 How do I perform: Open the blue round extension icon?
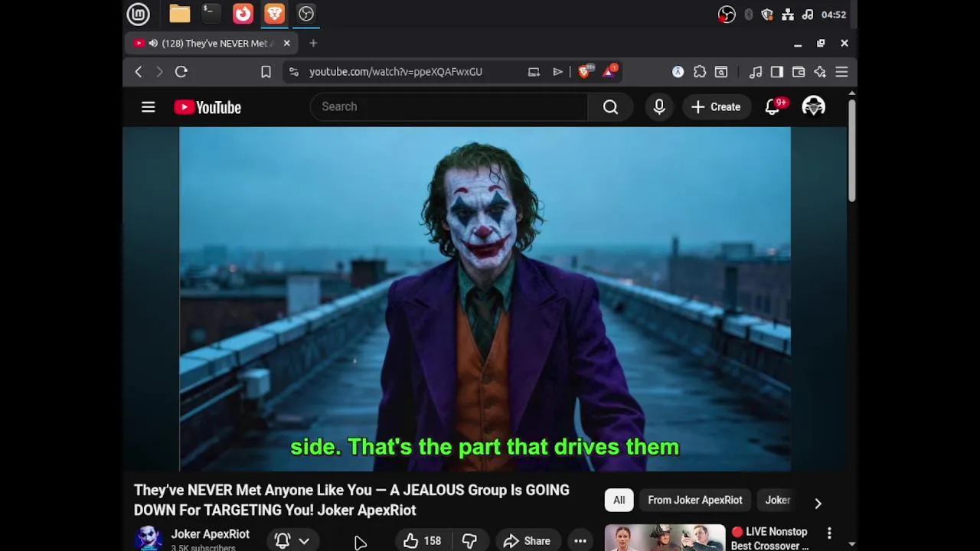[x=678, y=72]
